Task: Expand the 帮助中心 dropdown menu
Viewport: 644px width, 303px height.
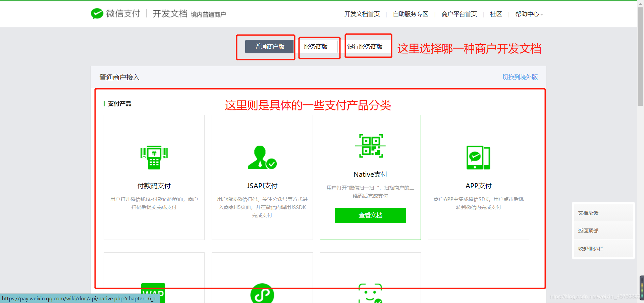Action: (x=529, y=14)
